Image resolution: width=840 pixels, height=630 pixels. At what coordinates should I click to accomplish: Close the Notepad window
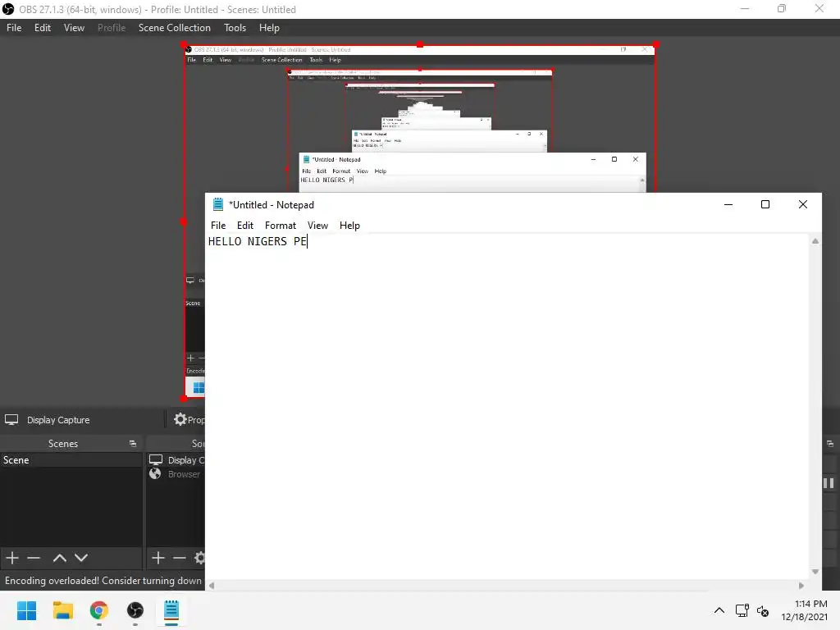[x=802, y=204]
